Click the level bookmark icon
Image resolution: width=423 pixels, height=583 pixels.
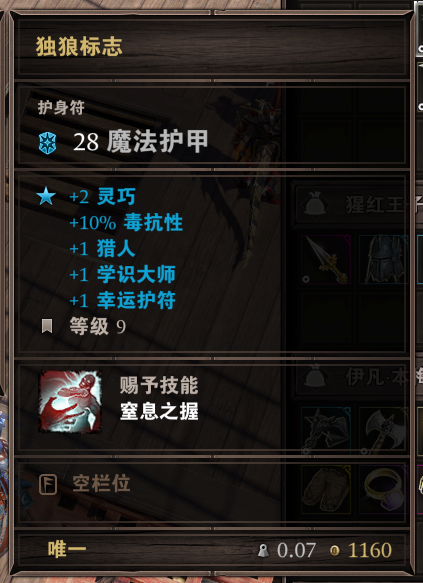pos(47,326)
